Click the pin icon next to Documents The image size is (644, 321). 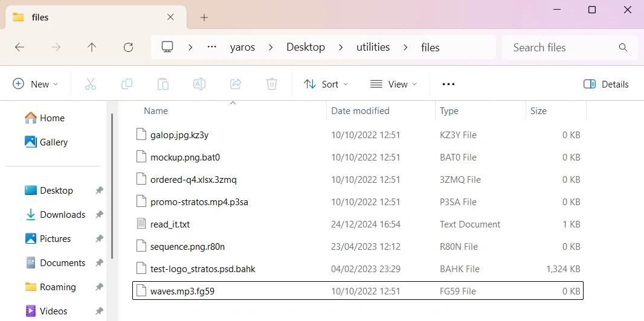point(99,263)
